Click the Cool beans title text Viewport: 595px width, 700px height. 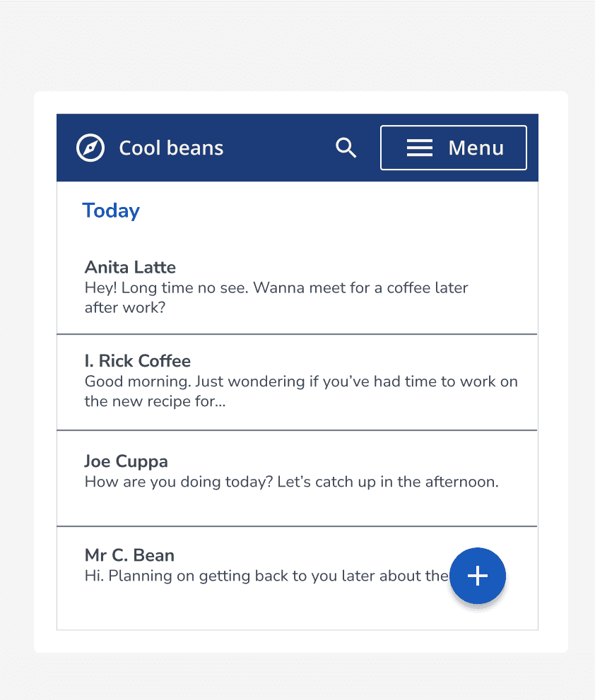coord(171,148)
